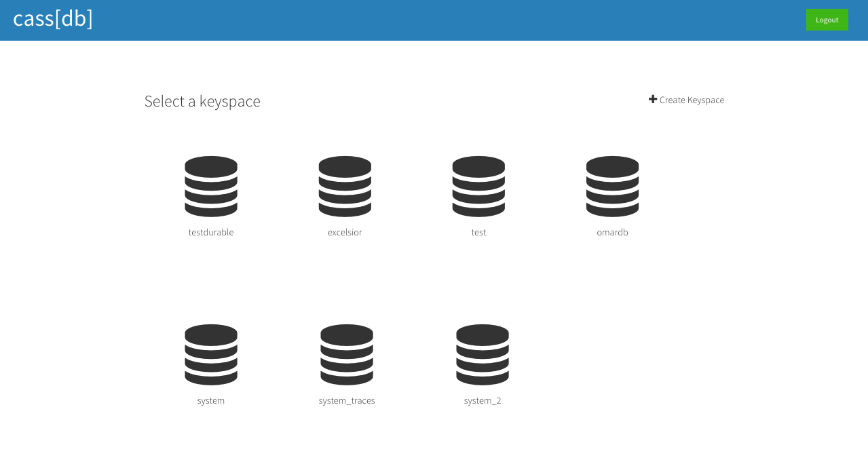Click the "system_traces" label
This screenshot has height=460, width=868.
(347, 401)
